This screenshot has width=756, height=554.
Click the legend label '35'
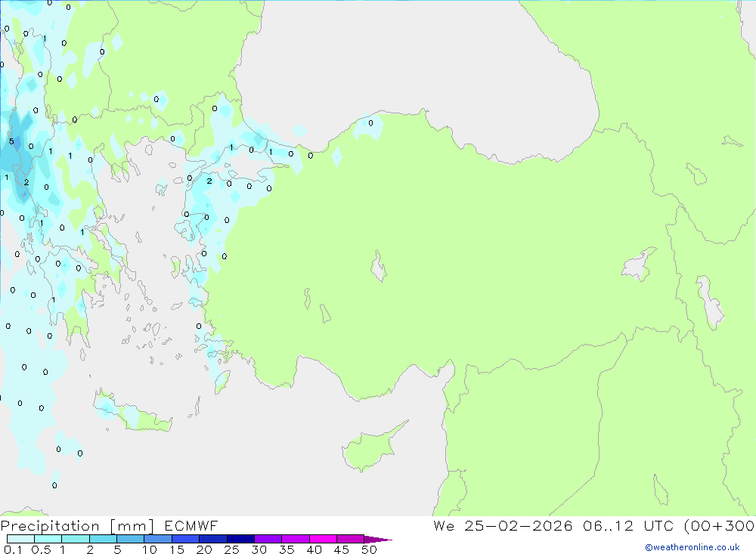287,549
